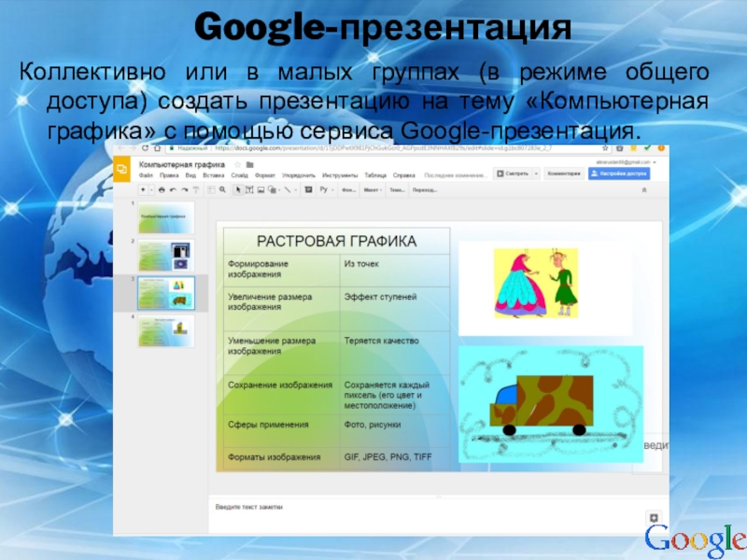Open the Вид menu
The image size is (747, 560).
tap(190, 175)
